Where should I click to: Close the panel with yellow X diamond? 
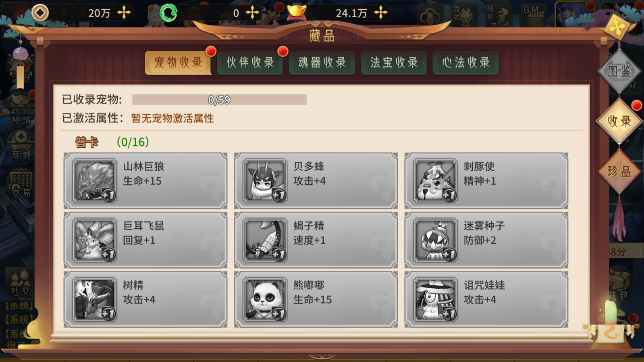[617, 27]
